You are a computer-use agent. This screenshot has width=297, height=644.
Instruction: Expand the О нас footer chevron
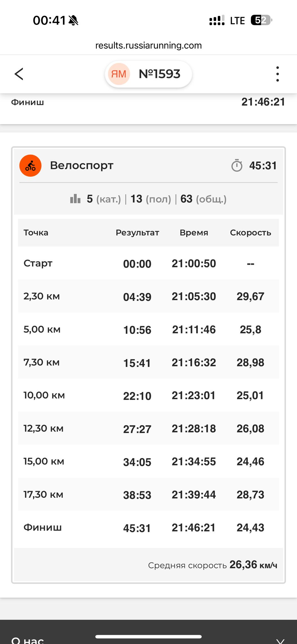(280, 641)
